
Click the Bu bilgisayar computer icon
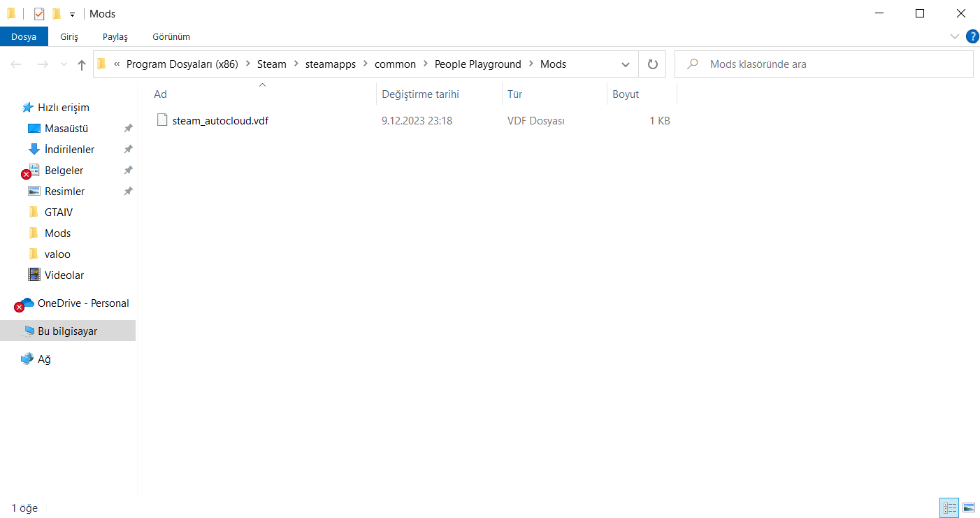tap(28, 331)
